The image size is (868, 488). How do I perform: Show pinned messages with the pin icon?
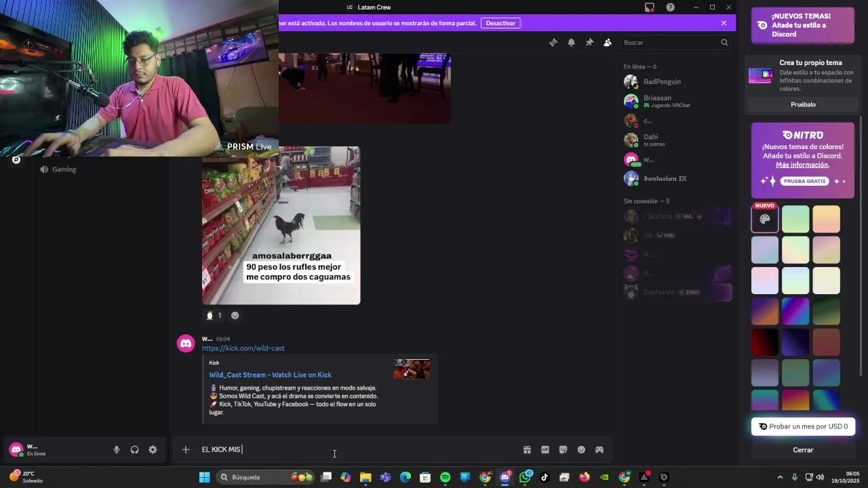pos(589,42)
